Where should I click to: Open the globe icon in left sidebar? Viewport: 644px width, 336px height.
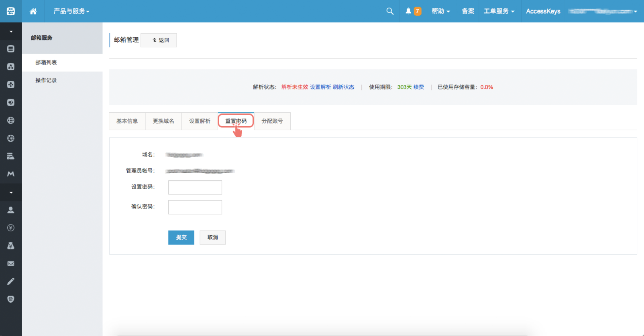point(11,120)
